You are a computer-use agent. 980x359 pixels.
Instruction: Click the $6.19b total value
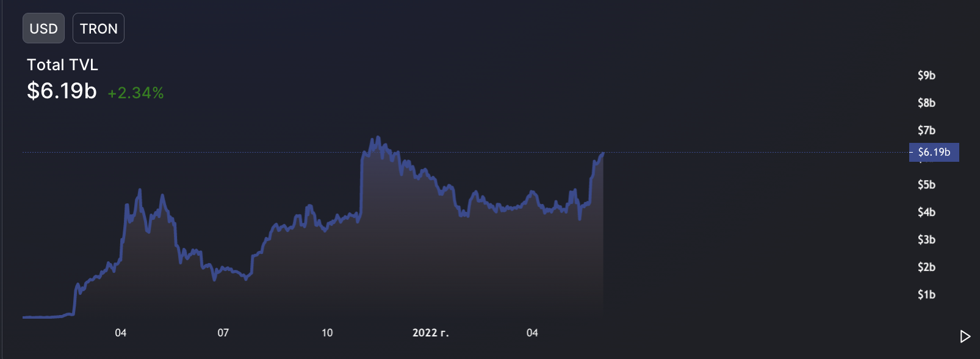tap(62, 91)
